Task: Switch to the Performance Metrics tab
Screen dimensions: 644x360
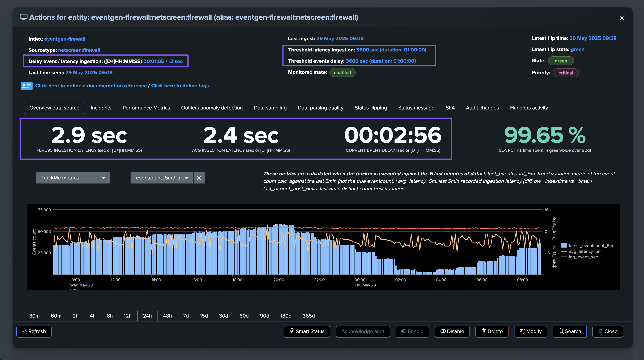Action: point(146,108)
